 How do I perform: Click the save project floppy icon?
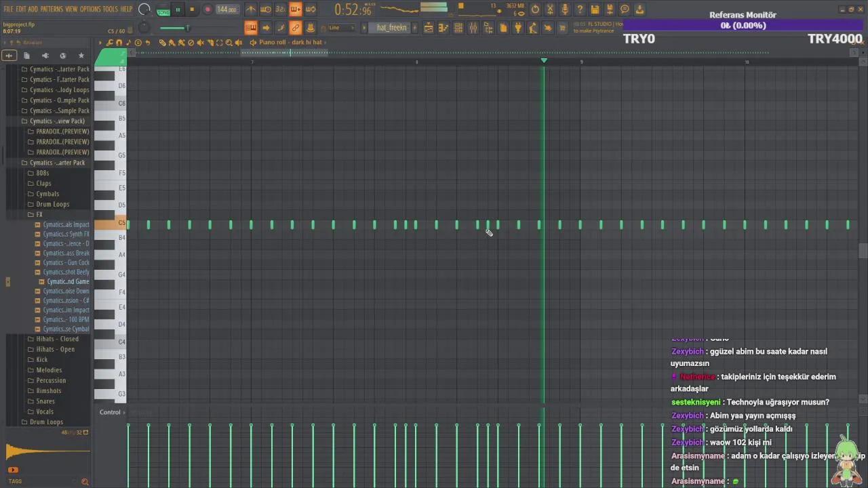pyautogui.click(x=595, y=9)
